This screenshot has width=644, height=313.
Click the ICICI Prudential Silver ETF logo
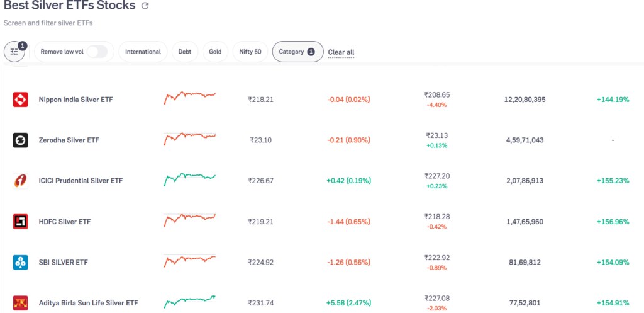click(x=20, y=181)
